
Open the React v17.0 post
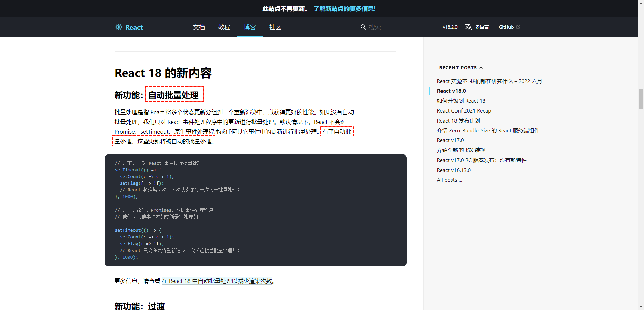click(450, 140)
